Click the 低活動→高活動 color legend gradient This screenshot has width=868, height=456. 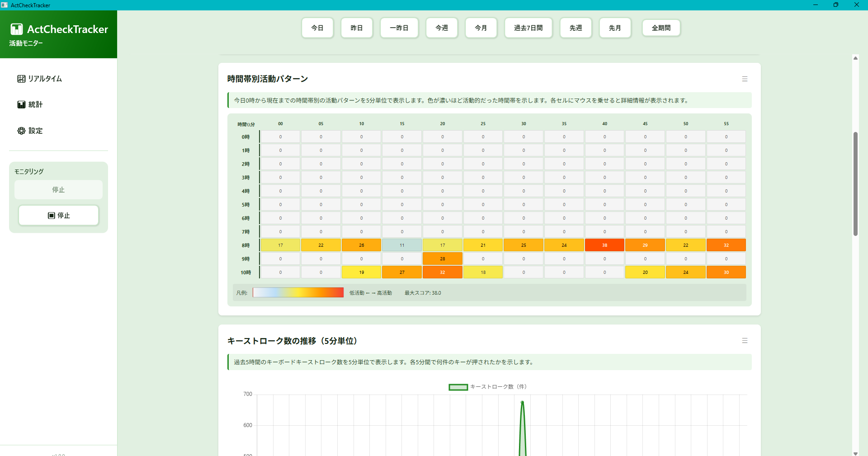[298, 292]
